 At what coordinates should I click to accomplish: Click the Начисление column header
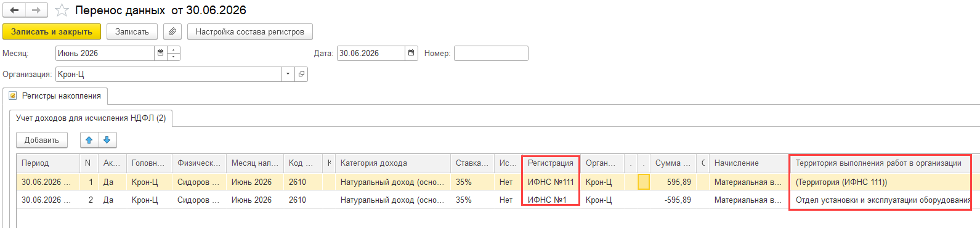748,163
